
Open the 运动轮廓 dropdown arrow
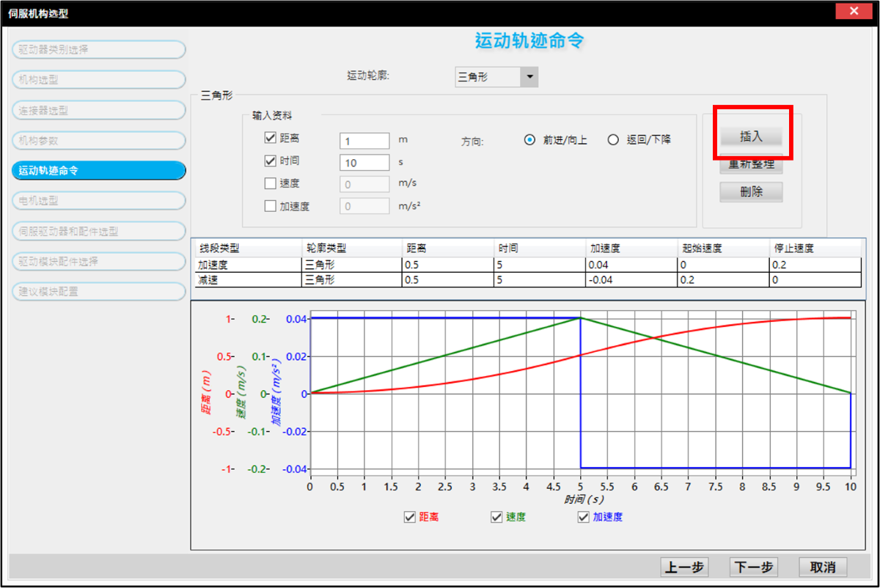[529, 76]
